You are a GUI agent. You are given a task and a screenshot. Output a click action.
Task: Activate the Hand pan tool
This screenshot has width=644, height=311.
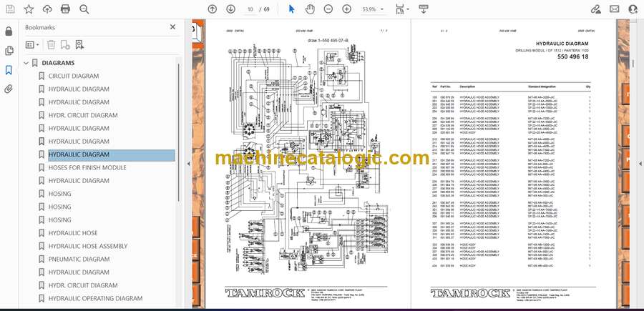point(310,9)
